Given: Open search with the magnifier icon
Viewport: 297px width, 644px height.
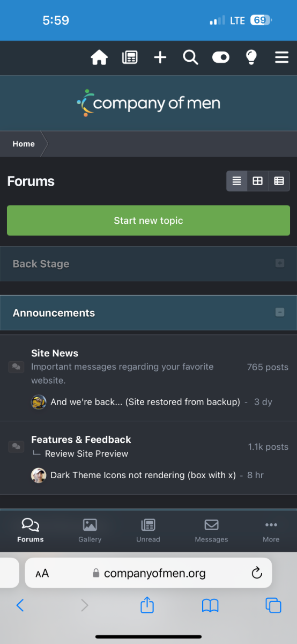Looking at the screenshot, I should 190,57.
